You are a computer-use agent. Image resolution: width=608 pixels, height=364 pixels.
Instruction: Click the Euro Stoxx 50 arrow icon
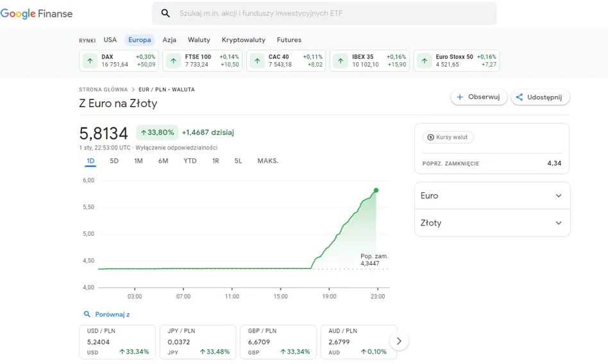[x=424, y=61]
